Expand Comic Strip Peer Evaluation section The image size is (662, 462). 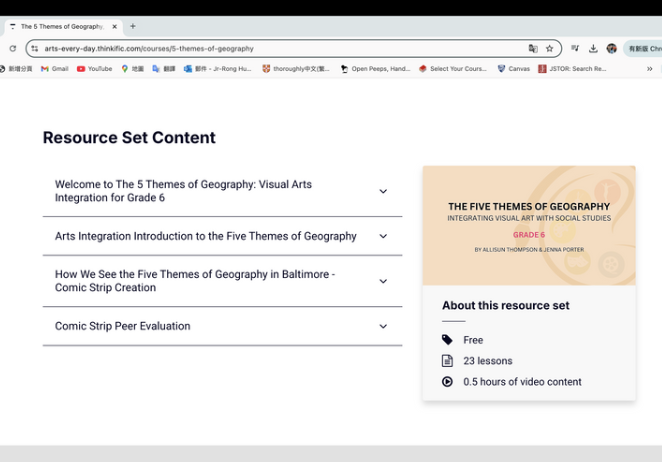coord(383,326)
